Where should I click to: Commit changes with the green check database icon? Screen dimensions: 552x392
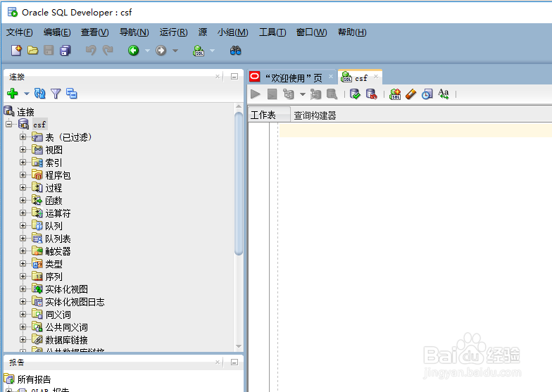355,94
